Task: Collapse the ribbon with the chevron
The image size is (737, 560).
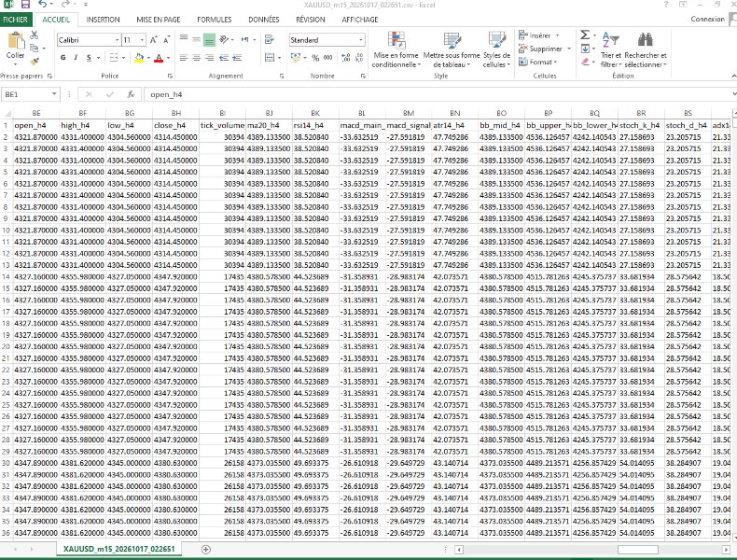Action: pyautogui.click(x=733, y=76)
